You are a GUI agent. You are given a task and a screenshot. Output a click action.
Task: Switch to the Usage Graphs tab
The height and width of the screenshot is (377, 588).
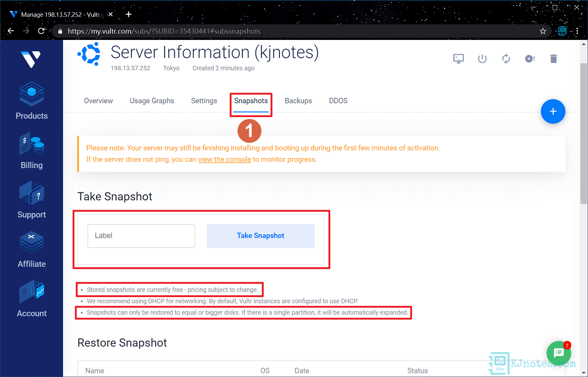152,101
